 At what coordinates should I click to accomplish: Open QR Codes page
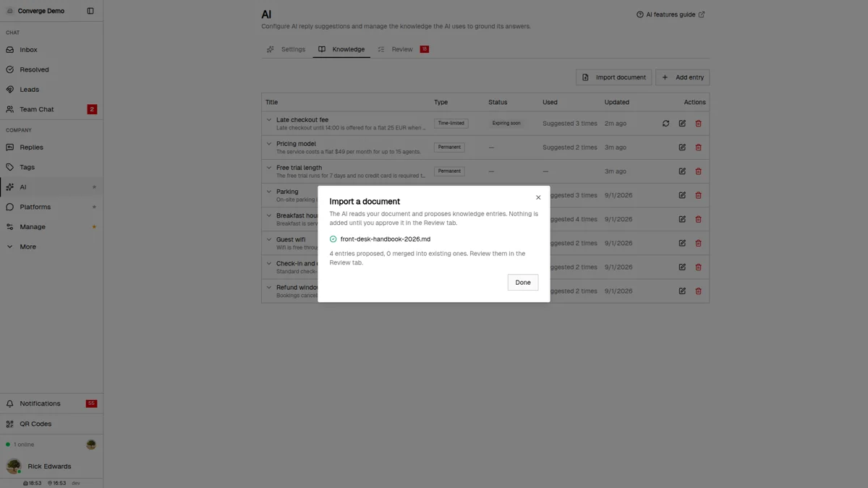(51, 424)
